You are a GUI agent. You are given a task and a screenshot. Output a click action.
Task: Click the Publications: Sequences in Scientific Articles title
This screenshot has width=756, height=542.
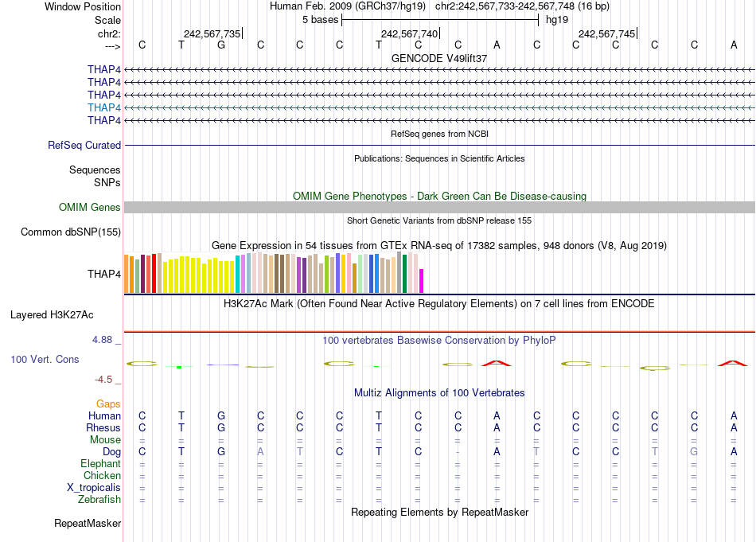pos(439,158)
